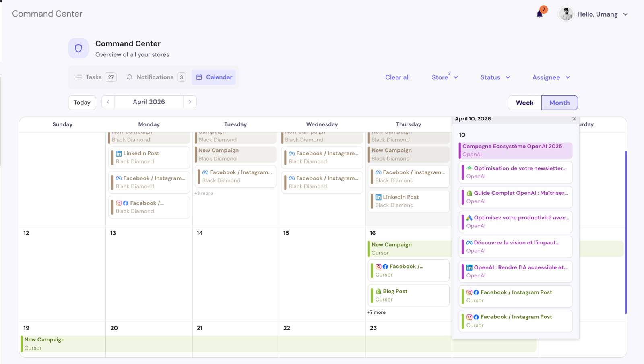Viewport: 644px width, 364px height.
Task: Open New Campaign Cursor on the 16th
Action: 410,249
